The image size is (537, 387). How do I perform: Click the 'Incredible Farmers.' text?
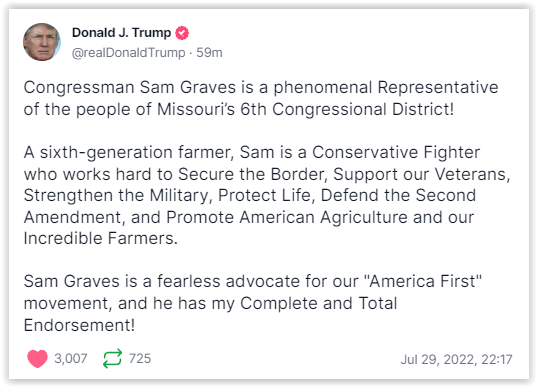(101, 238)
